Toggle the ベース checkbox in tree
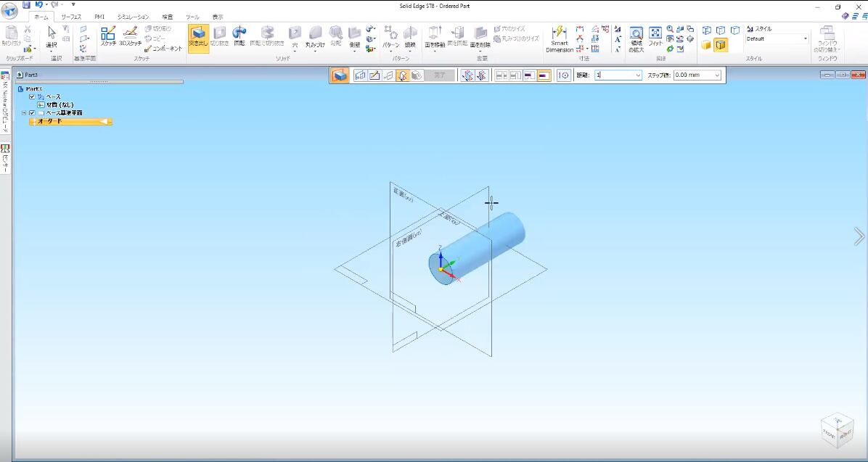868x462 pixels. click(x=32, y=96)
